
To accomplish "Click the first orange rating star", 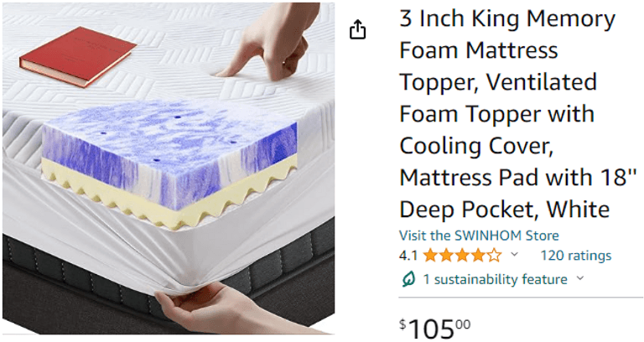I will (430, 256).
